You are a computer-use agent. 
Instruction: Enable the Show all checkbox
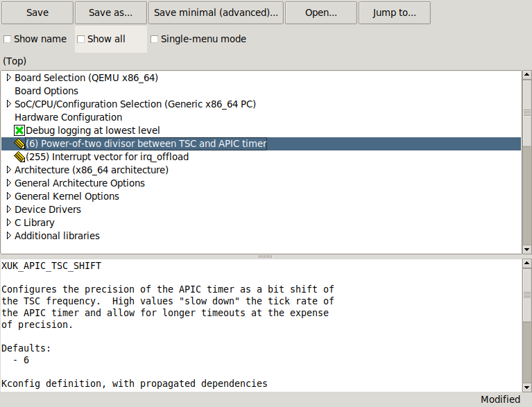point(81,39)
